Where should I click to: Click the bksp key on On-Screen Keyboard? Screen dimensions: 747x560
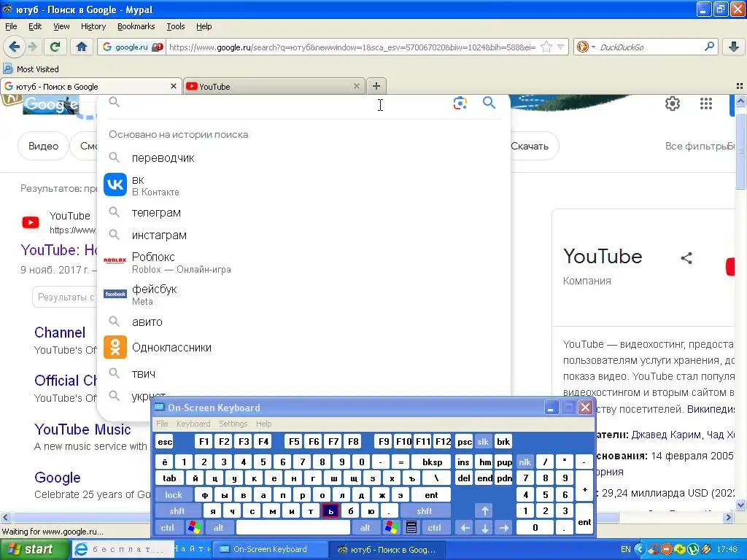coord(432,462)
